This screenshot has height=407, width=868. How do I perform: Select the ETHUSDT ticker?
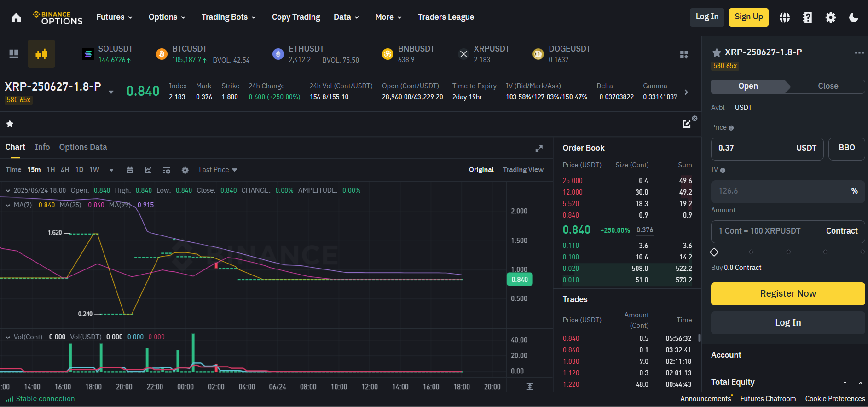tap(316, 54)
